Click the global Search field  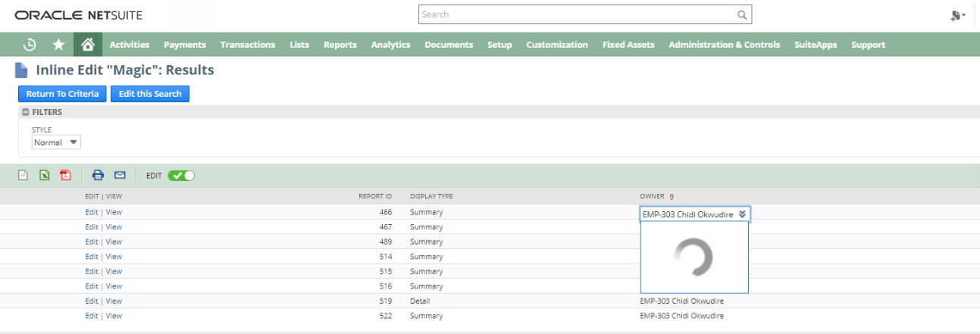[x=584, y=14]
